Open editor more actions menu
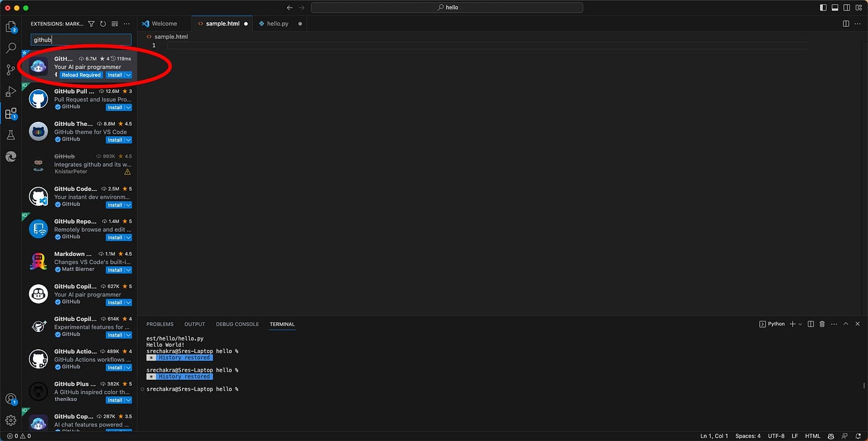 coord(857,24)
